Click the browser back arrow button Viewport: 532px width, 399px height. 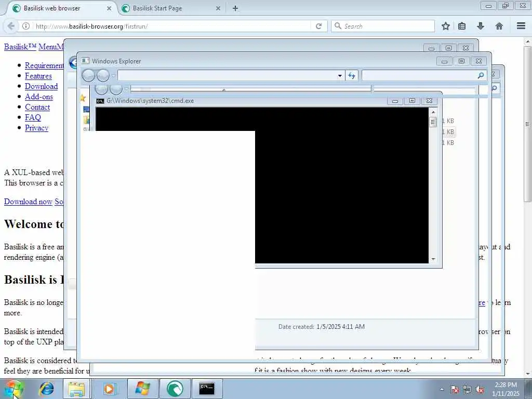tap(11, 26)
